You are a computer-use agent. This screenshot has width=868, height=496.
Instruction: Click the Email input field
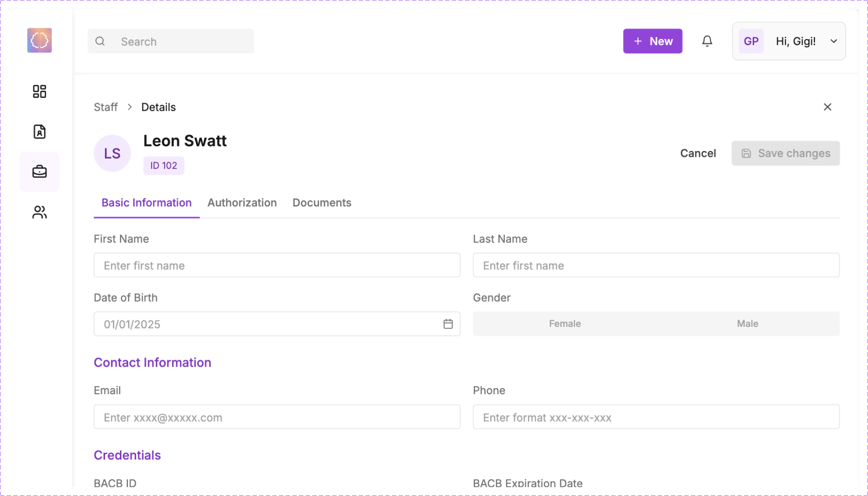(277, 417)
